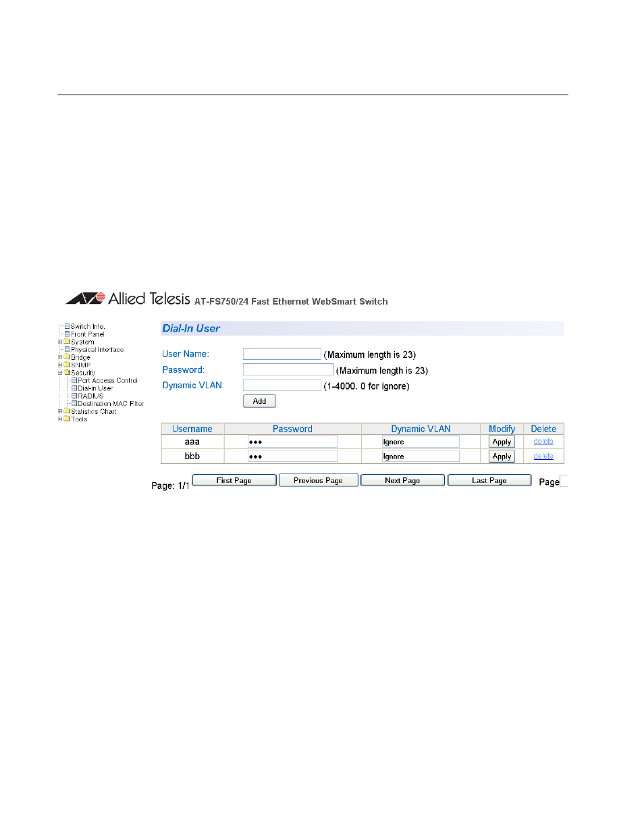Click the RADIUS page icon
644x834 pixels.
74,396
